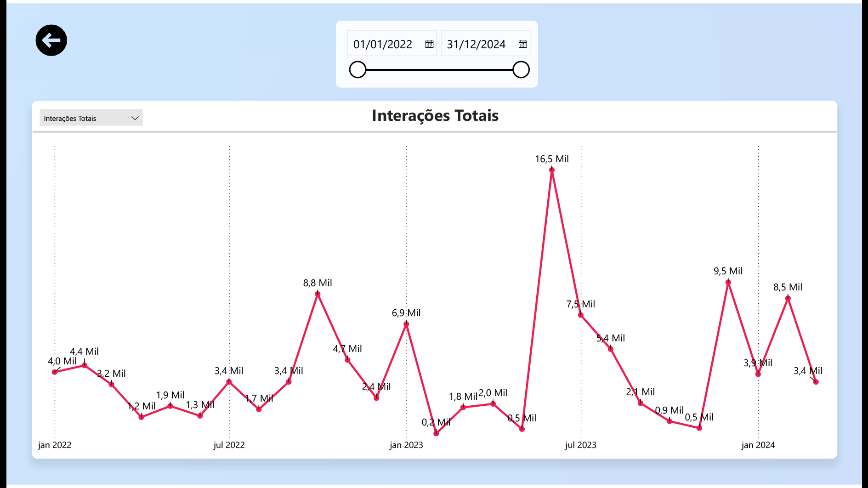Grab the right date slider handle
868x488 pixels.
pyautogui.click(x=521, y=70)
